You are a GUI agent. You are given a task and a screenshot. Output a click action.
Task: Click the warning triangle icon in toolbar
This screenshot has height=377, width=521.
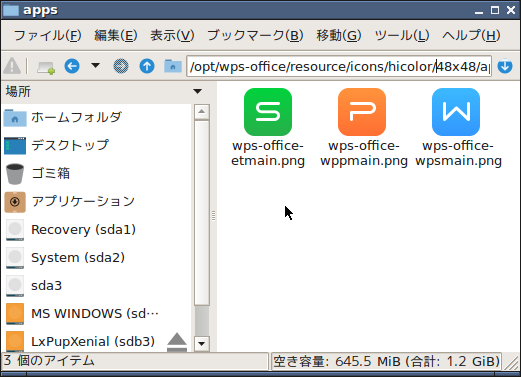click(12, 66)
